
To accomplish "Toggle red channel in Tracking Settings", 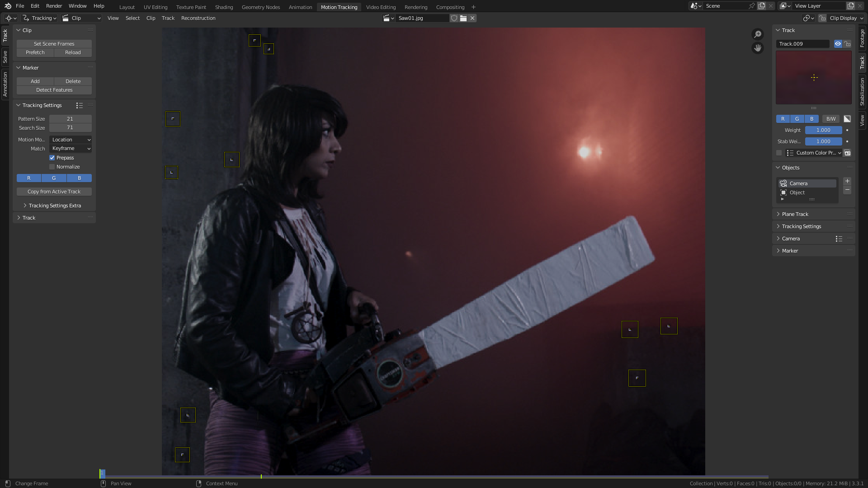I will [x=29, y=178].
